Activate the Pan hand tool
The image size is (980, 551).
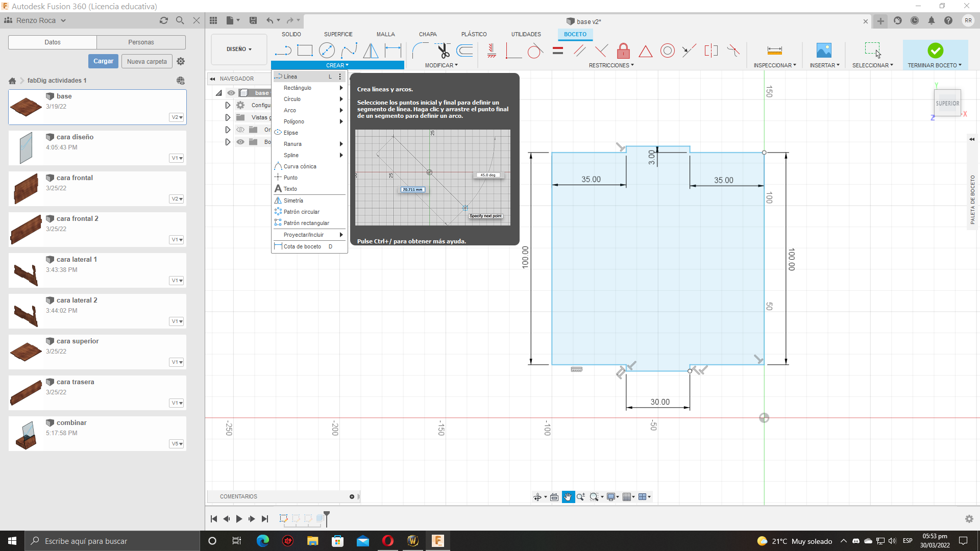[568, 497]
